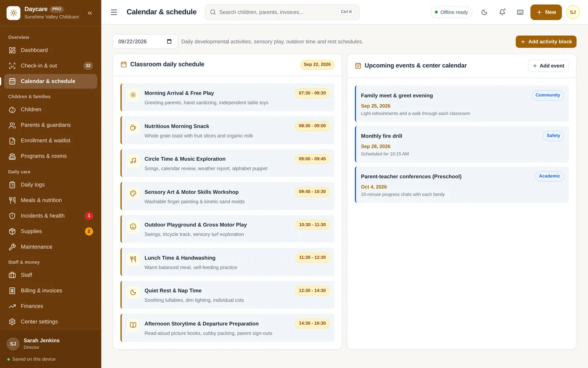This screenshot has height=368, width=588.
Task: Click the Programs & rooms icon
Action: pyautogui.click(x=12, y=156)
